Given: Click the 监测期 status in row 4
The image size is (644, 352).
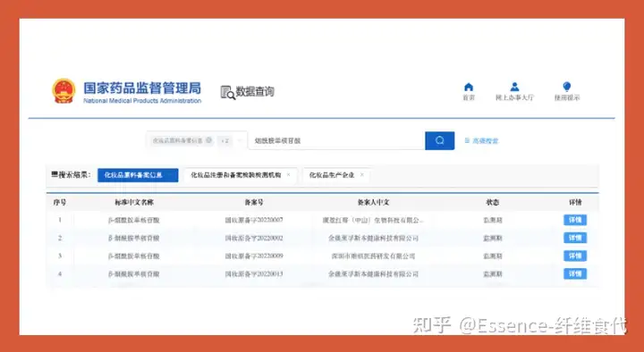Looking at the screenshot, I should pos(493,273).
